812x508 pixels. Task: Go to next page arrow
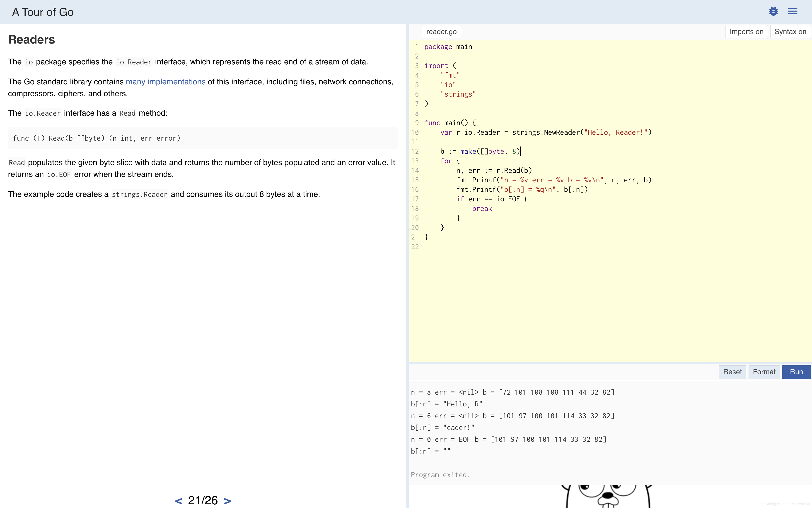pos(227,501)
